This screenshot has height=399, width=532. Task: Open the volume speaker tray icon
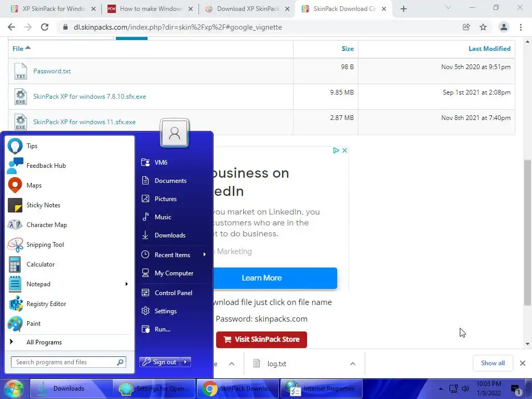tap(465, 389)
